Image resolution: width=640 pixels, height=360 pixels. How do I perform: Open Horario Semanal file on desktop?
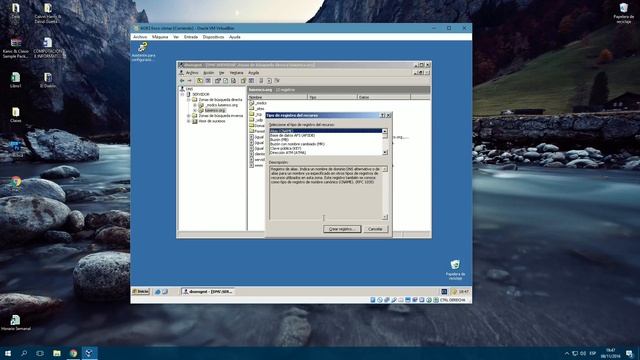pyautogui.click(x=16, y=322)
